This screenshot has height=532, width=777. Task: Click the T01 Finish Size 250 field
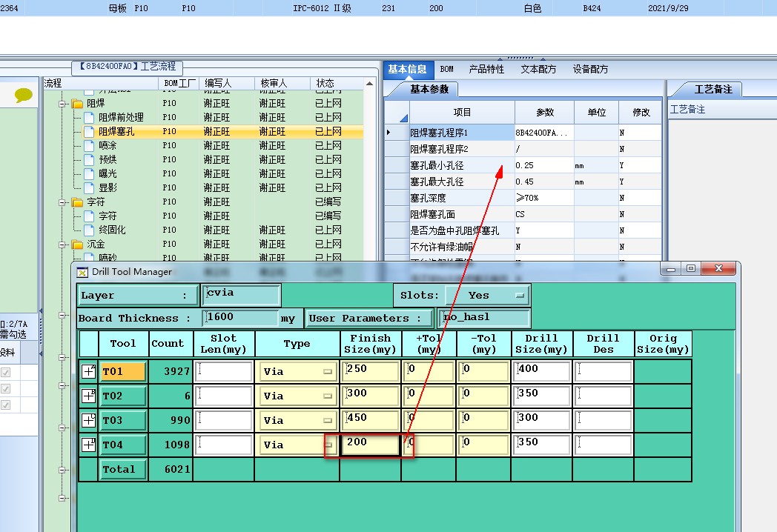tap(371, 371)
